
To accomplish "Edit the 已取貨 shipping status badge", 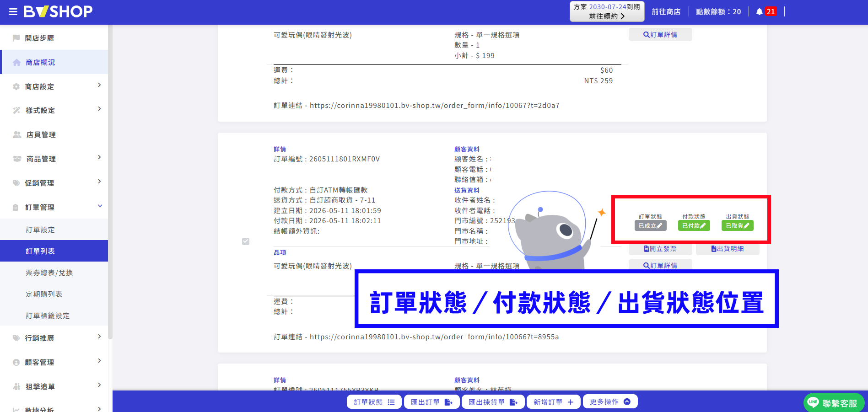I will pos(737,225).
